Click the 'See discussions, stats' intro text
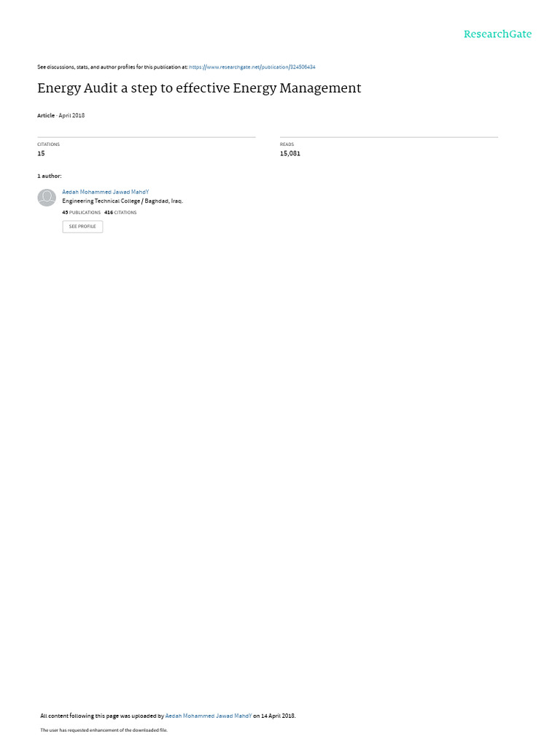 point(112,67)
